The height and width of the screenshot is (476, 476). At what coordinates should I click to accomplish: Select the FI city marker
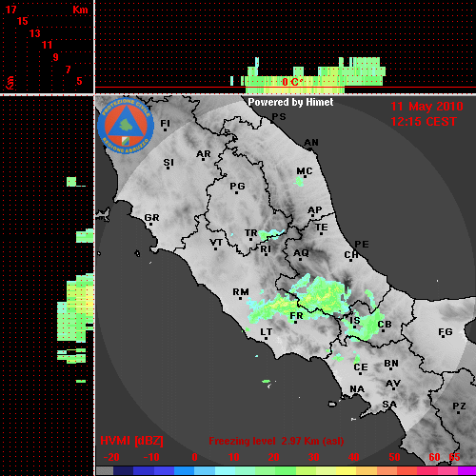coord(165,125)
